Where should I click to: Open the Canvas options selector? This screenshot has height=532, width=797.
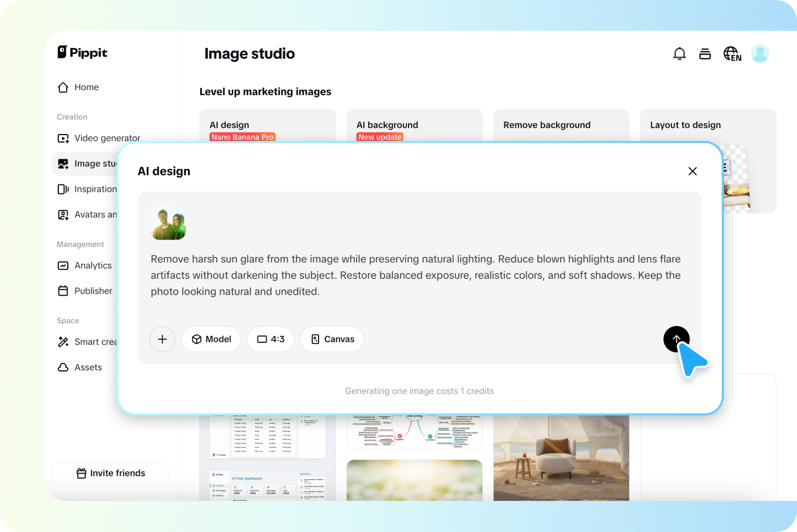[332, 339]
